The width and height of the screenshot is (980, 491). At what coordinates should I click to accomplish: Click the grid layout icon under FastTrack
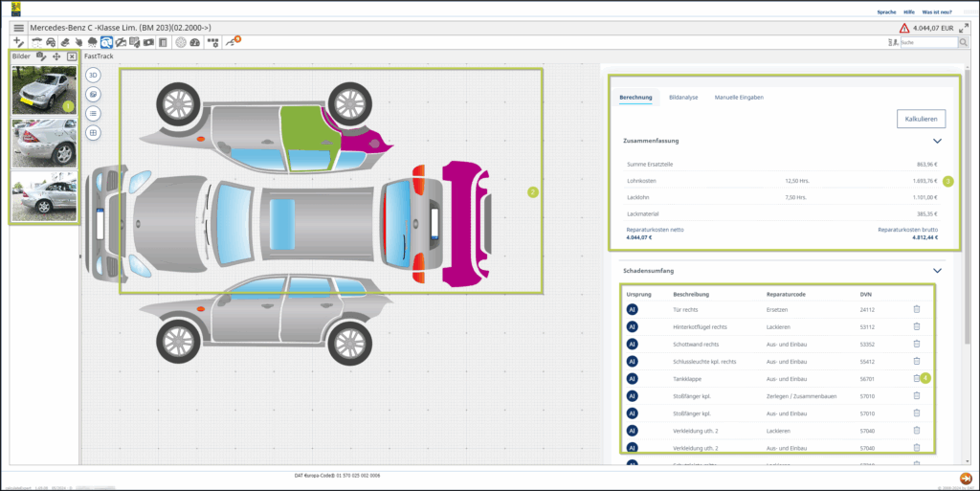pyautogui.click(x=93, y=132)
